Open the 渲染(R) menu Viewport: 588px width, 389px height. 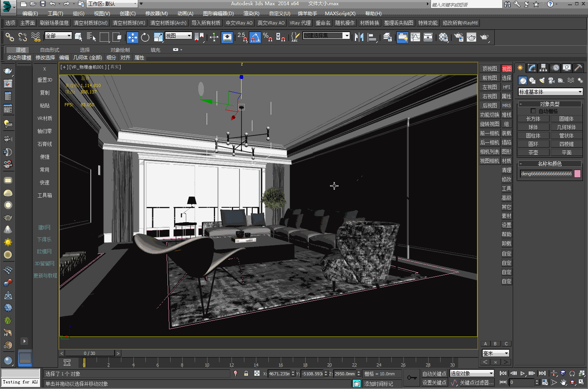coord(251,14)
